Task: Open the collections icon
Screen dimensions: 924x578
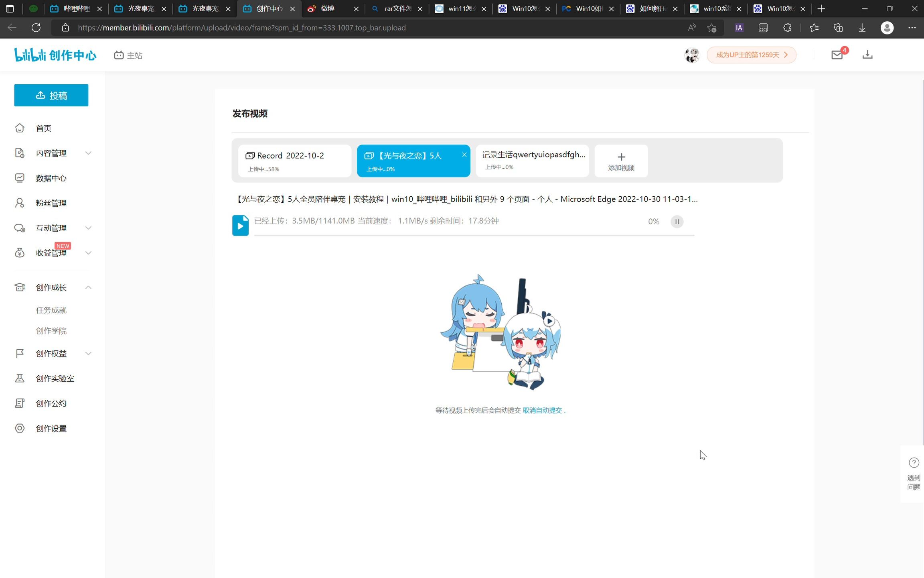Action: (x=838, y=28)
